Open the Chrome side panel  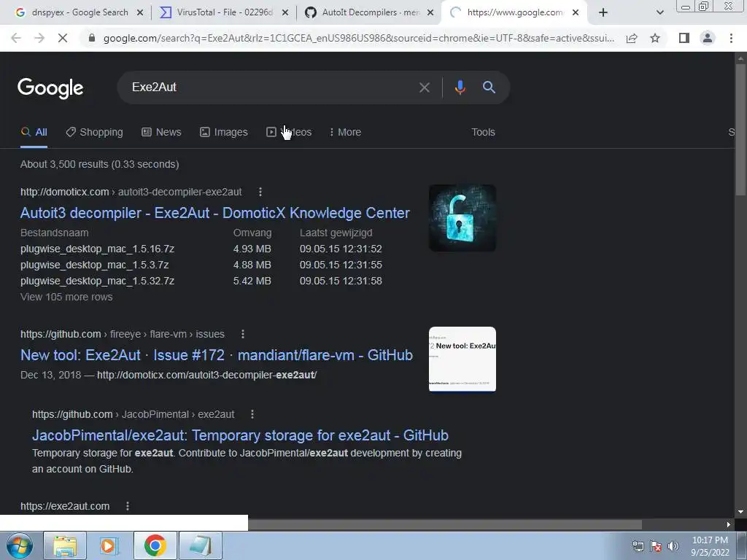tap(684, 38)
